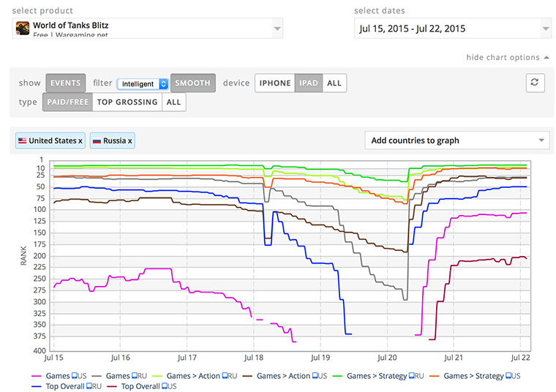Toggle the EVENTS show button
This screenshot has height=392, width=556.
point(66,83)
